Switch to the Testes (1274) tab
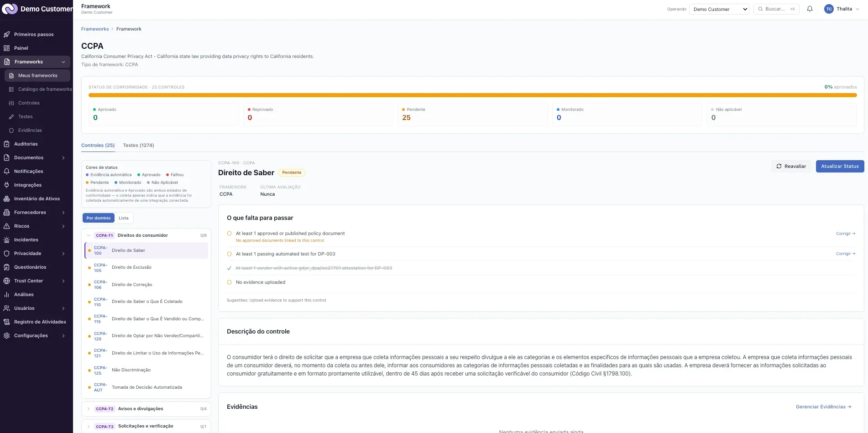 click(138, 146)
